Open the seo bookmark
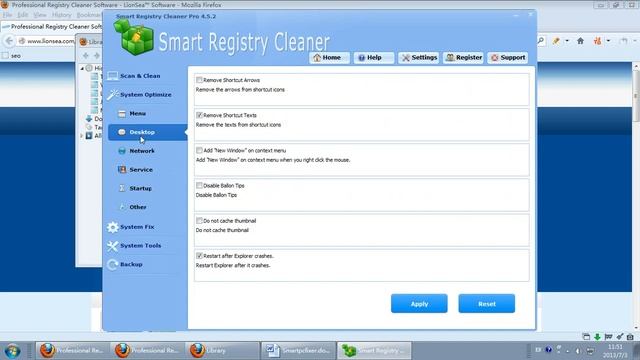The width and height of the screenshot is (640, 360). click(x=11, y=56)
